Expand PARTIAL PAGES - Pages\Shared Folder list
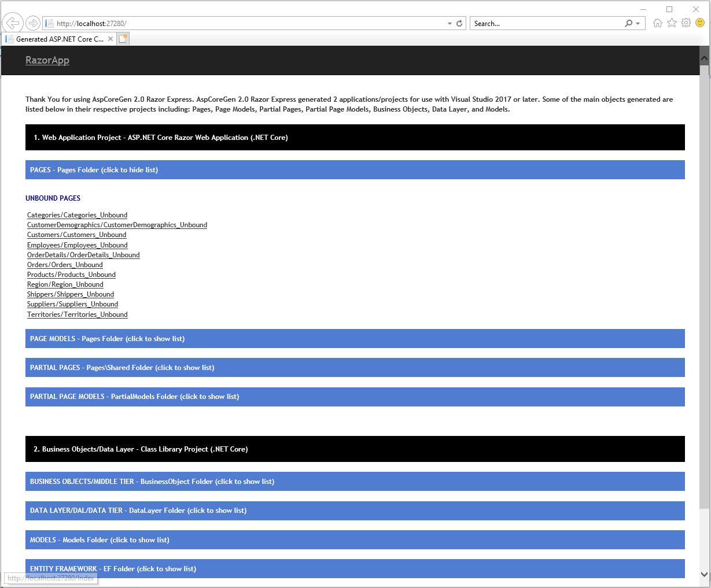The height and width of the screenshot is (588, 711). 355,368
